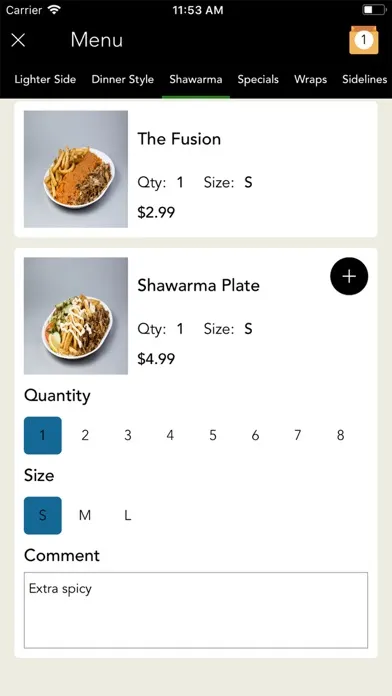Set quantity to 8
Viewport: 392px width, 696px height.
coord(341,435)
